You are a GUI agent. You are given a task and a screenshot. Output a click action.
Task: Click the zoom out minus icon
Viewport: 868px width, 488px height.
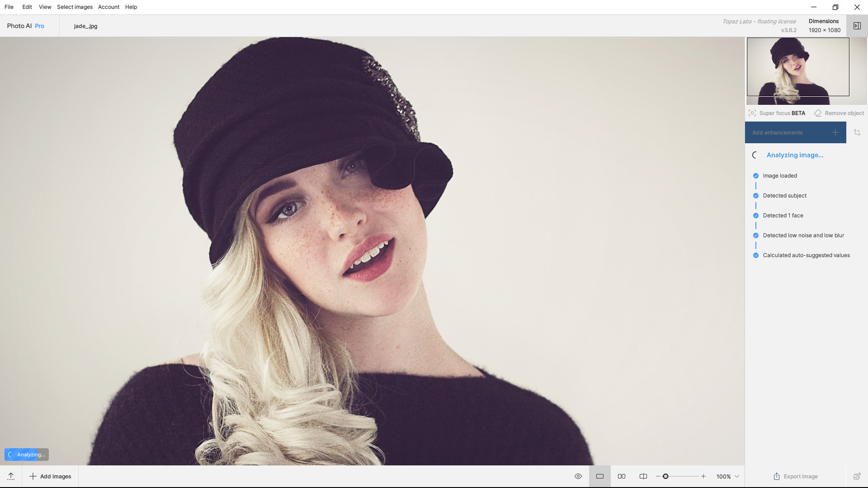pyautogui.click(x=658, y=476)
